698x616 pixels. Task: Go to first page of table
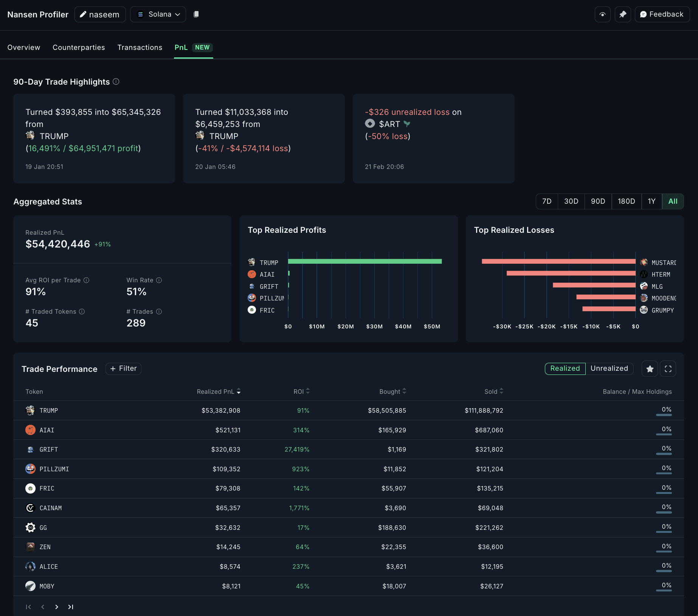[28, 607]
